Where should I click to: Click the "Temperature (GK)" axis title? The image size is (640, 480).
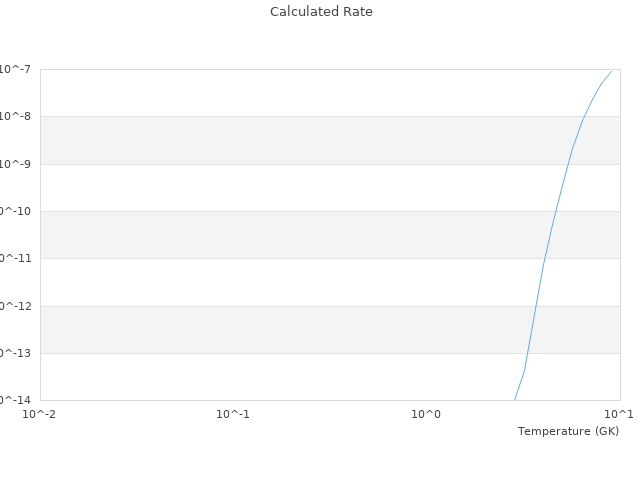(568, 431)
